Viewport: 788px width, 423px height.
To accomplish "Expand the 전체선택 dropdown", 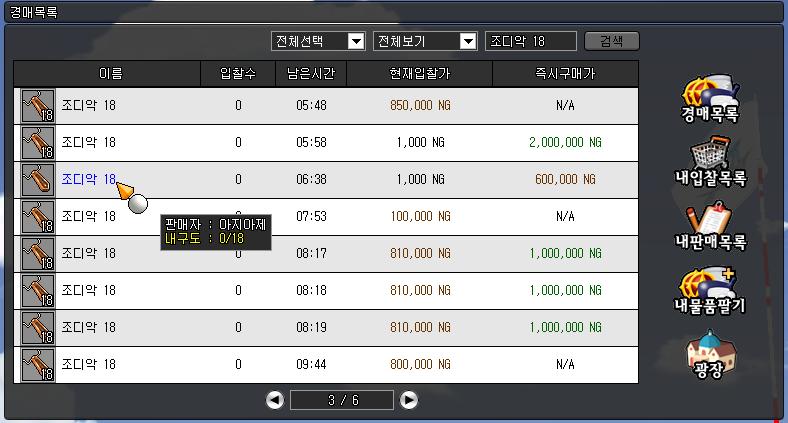I will point(356,41).
